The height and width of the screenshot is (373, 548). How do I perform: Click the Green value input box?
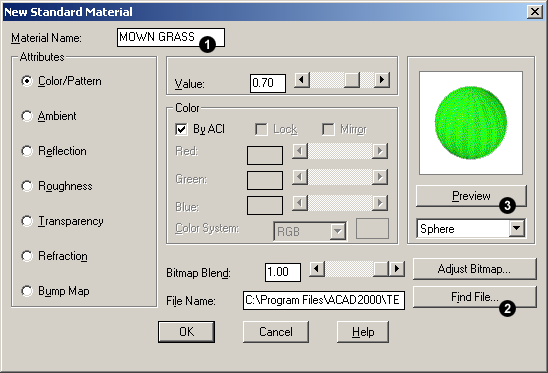click(265, 180)
